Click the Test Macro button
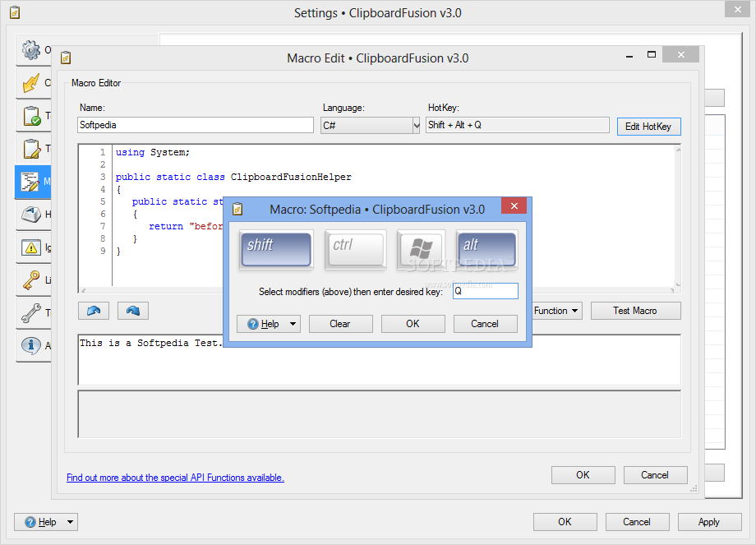 pyautogui.click(x=635, y=311)
